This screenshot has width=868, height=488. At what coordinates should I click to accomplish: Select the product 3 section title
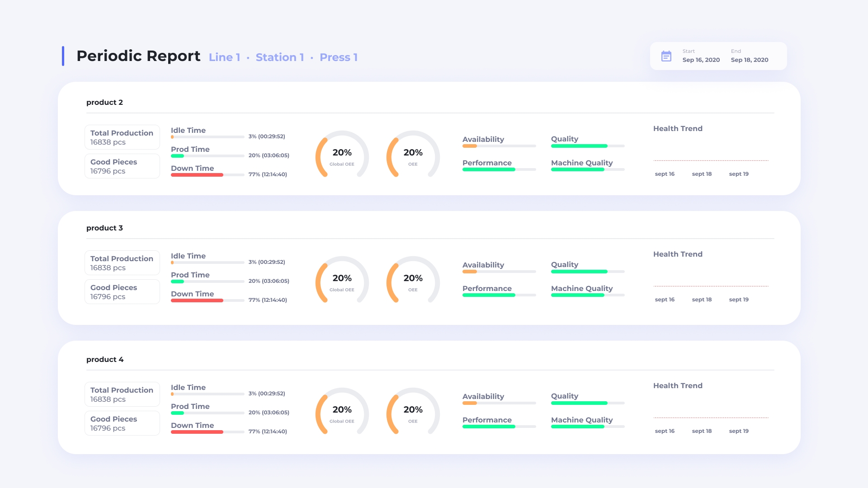[x=104, y=228]
